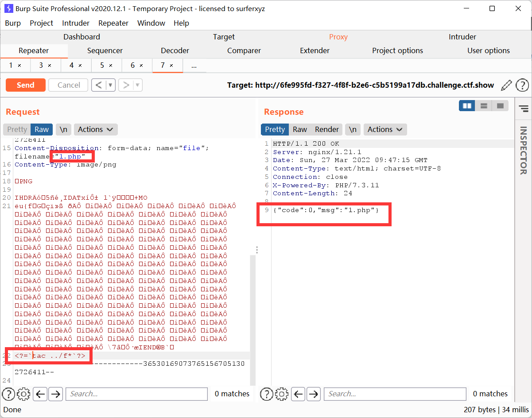Go to next Response search match
Image resolution: width=532 pixels, height=418 pixels.
(x=314, y=394)
